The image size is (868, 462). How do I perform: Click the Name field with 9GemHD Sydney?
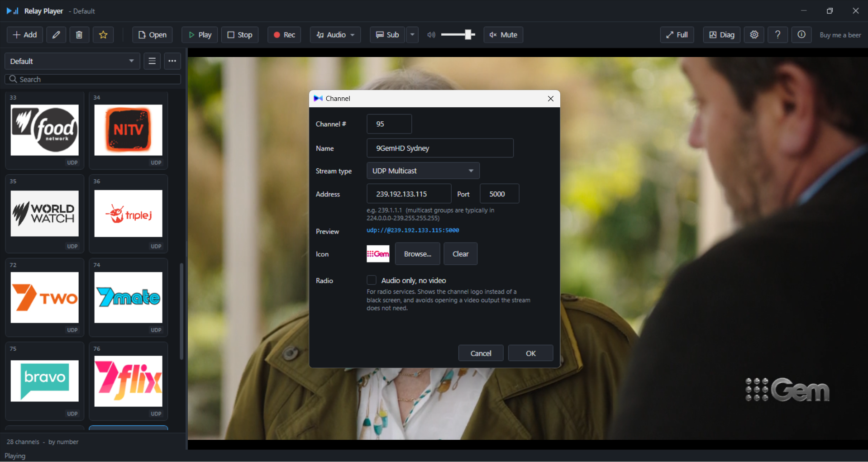(x=440, y=148)
